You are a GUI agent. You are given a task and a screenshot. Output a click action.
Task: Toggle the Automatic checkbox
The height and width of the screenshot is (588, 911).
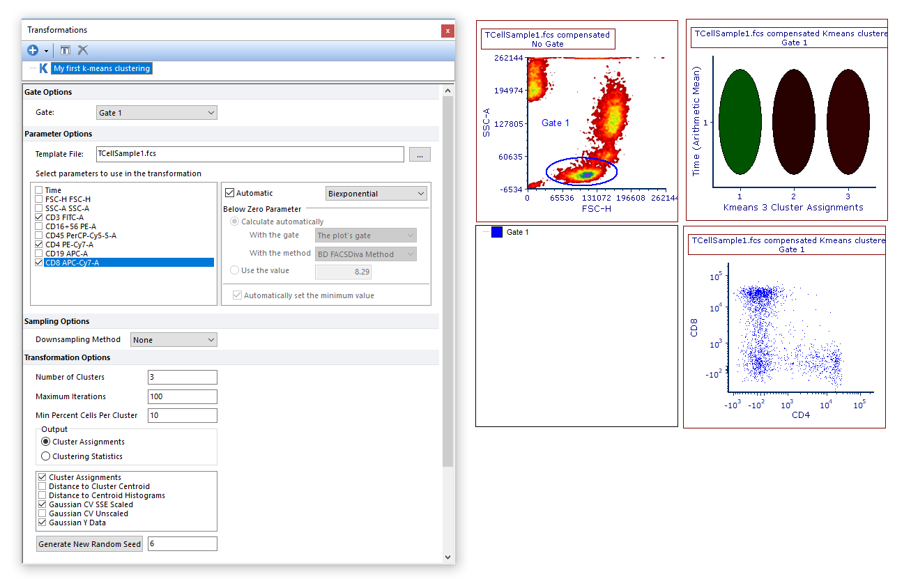[230, 193]
